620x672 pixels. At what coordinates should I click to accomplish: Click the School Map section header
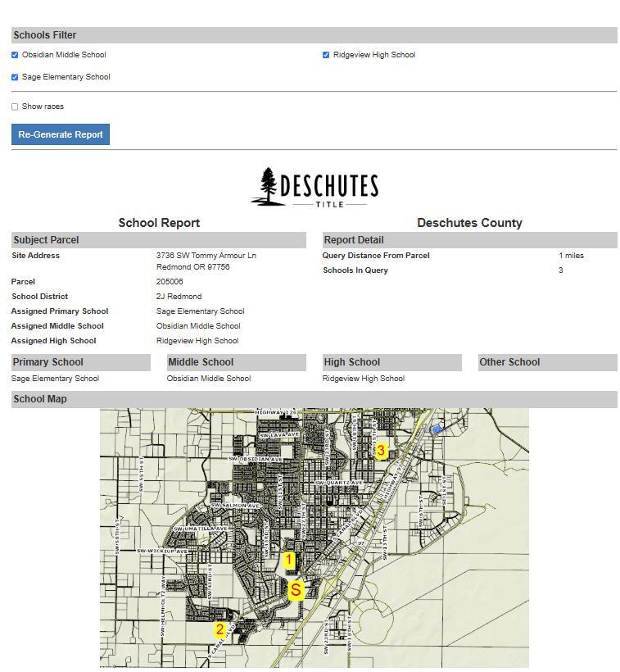pos(315,399)
